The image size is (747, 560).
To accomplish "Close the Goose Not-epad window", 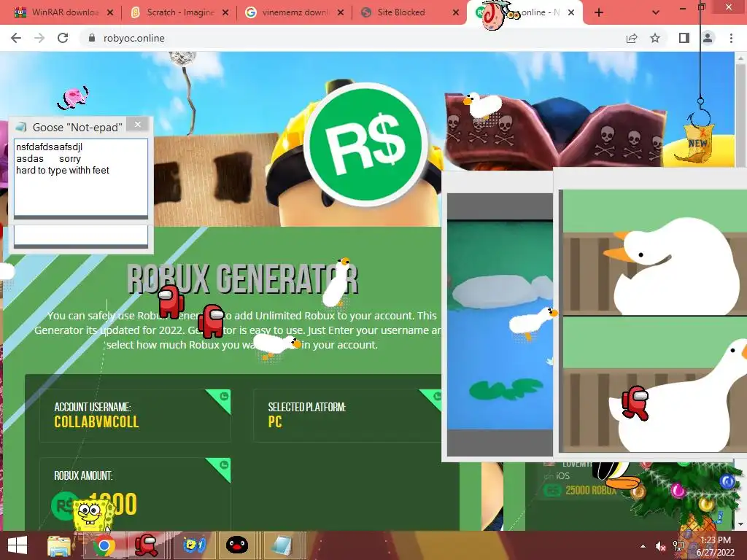I will [138, 125].
